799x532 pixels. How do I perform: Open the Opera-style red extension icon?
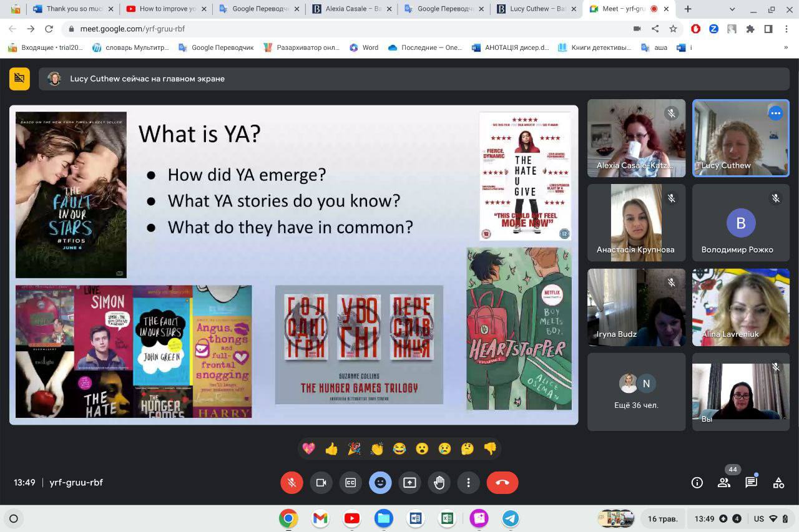click(x=695, y=29)
